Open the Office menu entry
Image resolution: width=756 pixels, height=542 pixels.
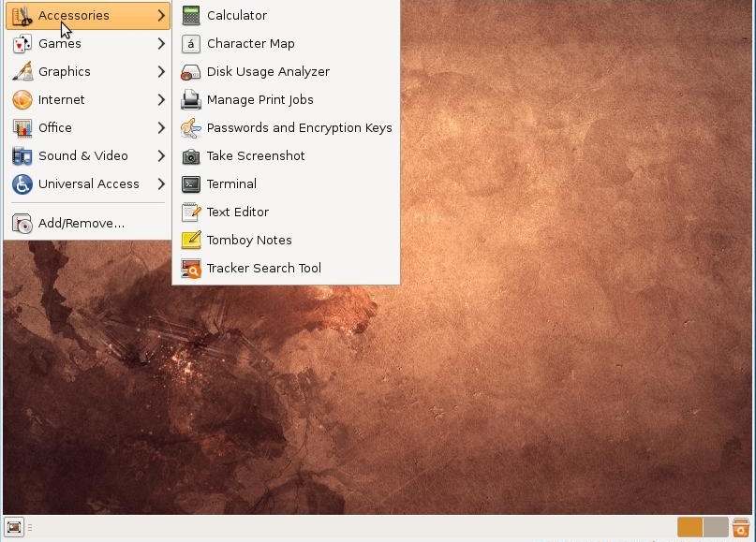[88, 127]
